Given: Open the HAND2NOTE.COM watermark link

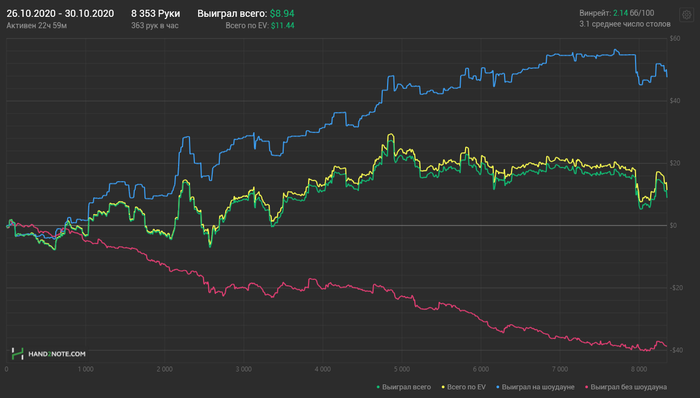Looking at the screenshot, I should click(x=57, y=354).
